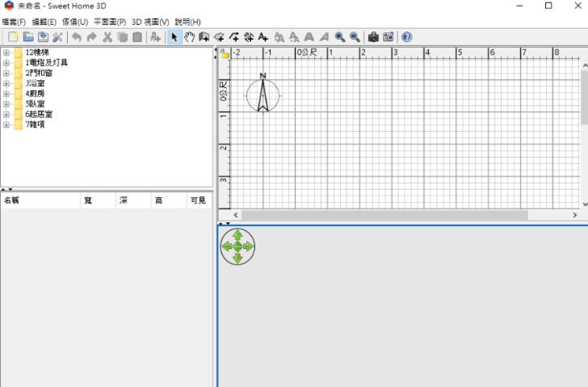Click the plan horizontal scrollbar thumb
This screenshot has height=387, width=588.
pyautogui.click(x=384, y=215)
